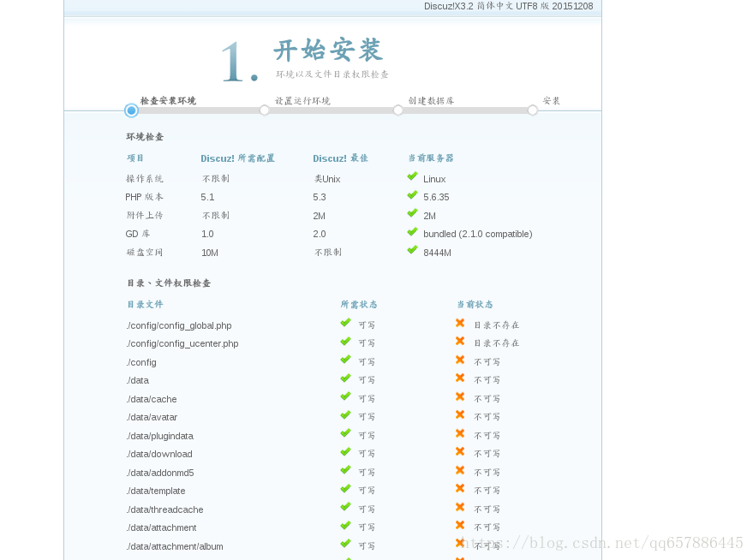Click the 设置运行环境 step label
753x560 pixels.
[x=302, y=101]
